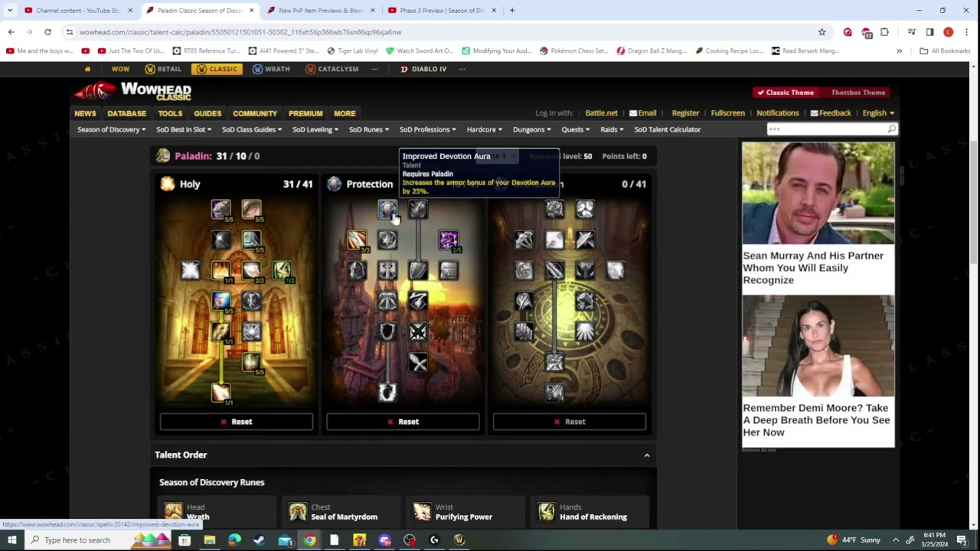Open the DATABASE menu
Viewport: 980px width, 551px height.
pyautogui.click(x=126, y=113)
